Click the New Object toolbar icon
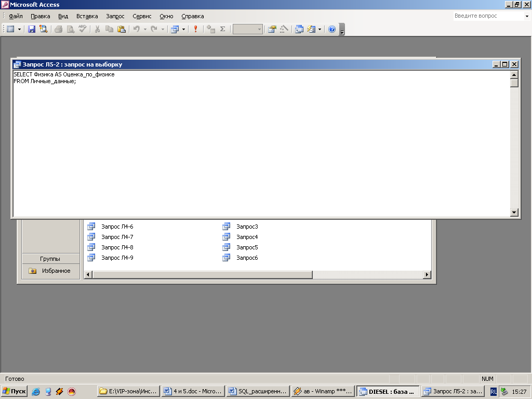The image size is (532, 399). pyautogui.click(x=311, y=29)
